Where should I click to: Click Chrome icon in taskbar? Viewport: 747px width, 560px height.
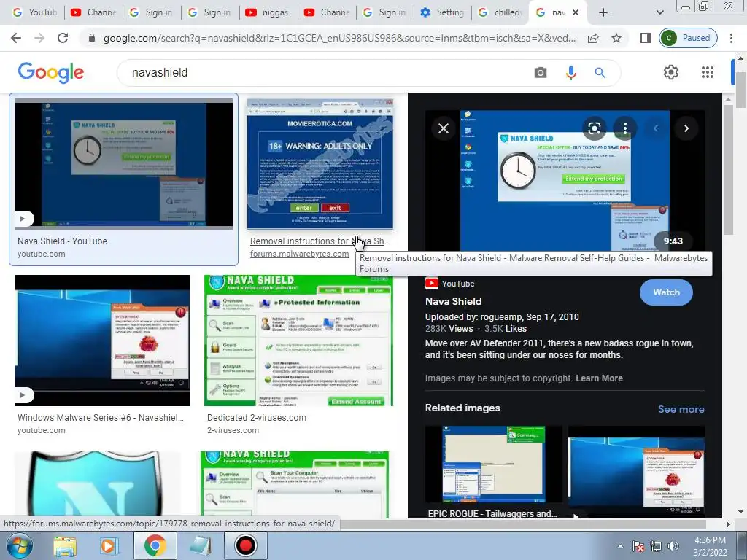click(155, 546)
